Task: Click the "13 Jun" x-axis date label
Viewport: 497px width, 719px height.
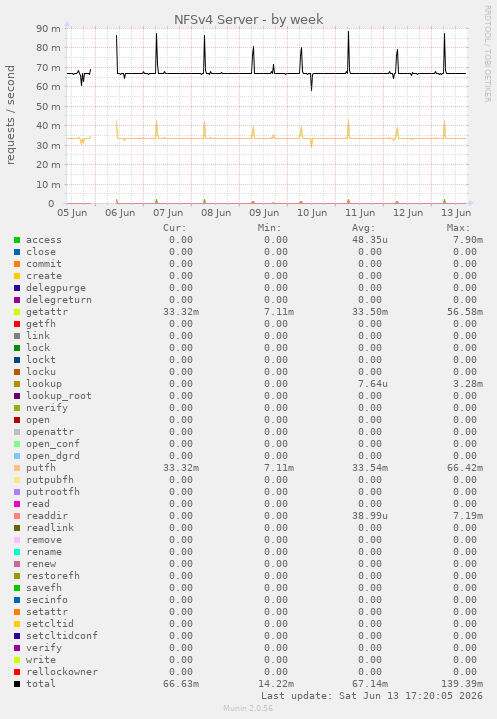Action: [456, 213]
